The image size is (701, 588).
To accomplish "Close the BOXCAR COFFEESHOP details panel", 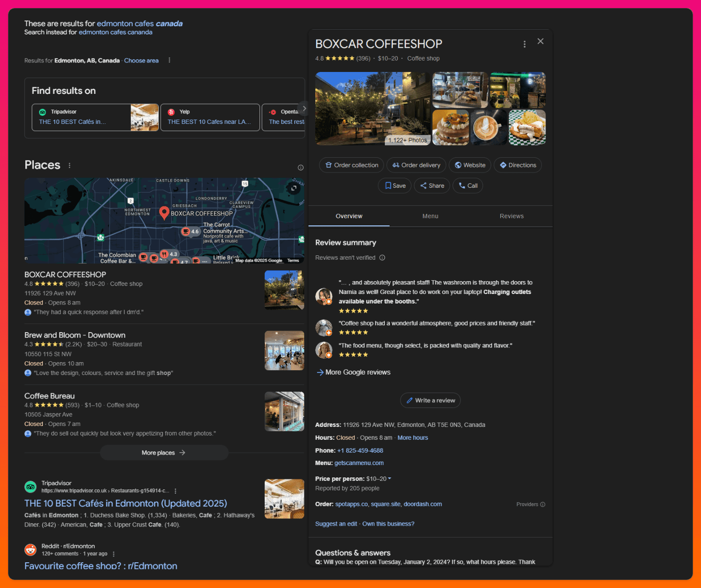I will [x=540, y=41].
